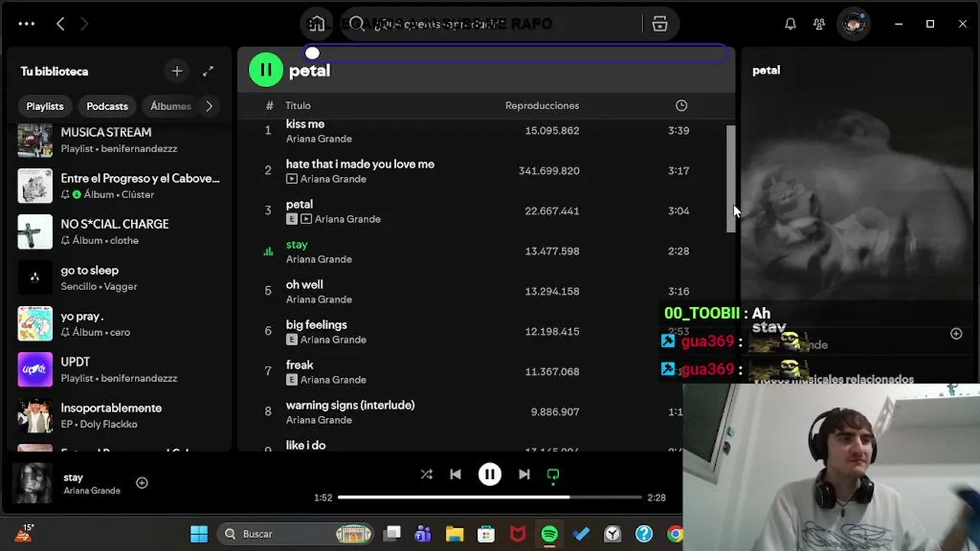980x551 pixels.
Task: Show friend activity with the people icon
Action: pos(819,24)
